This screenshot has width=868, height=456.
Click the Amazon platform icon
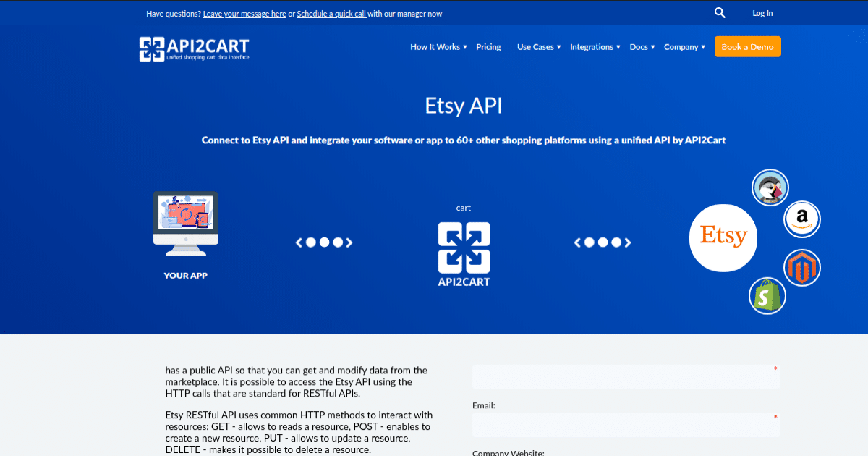pyautogui.click(x=801, y=219)
